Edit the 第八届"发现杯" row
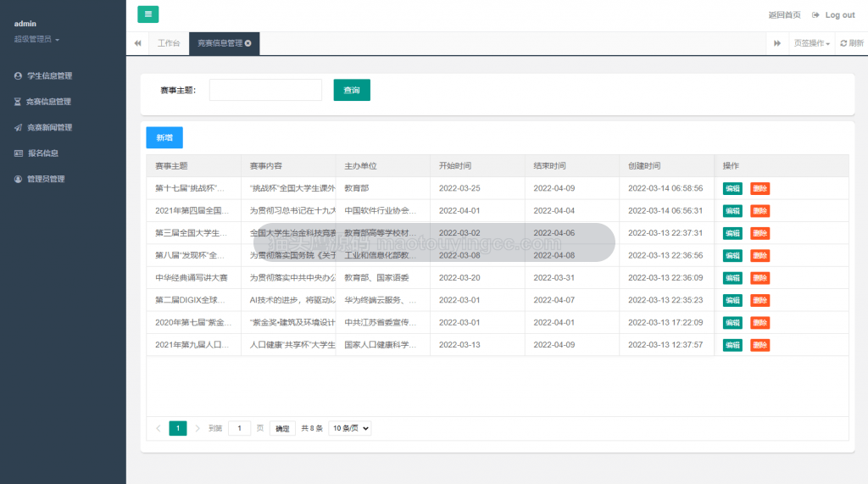Viewport: 868px width, 484px height. point(732,256)
